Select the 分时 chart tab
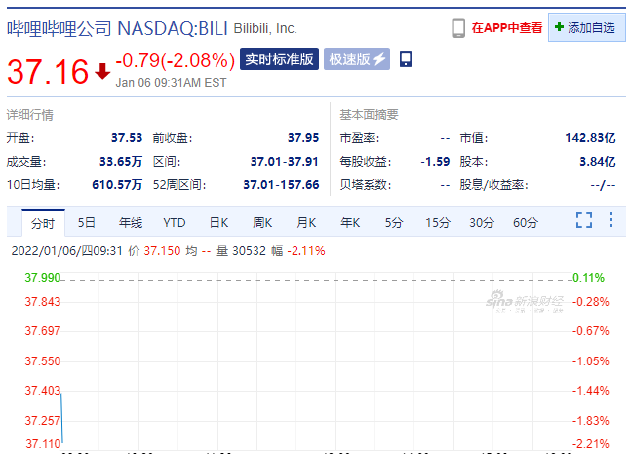 43,223
